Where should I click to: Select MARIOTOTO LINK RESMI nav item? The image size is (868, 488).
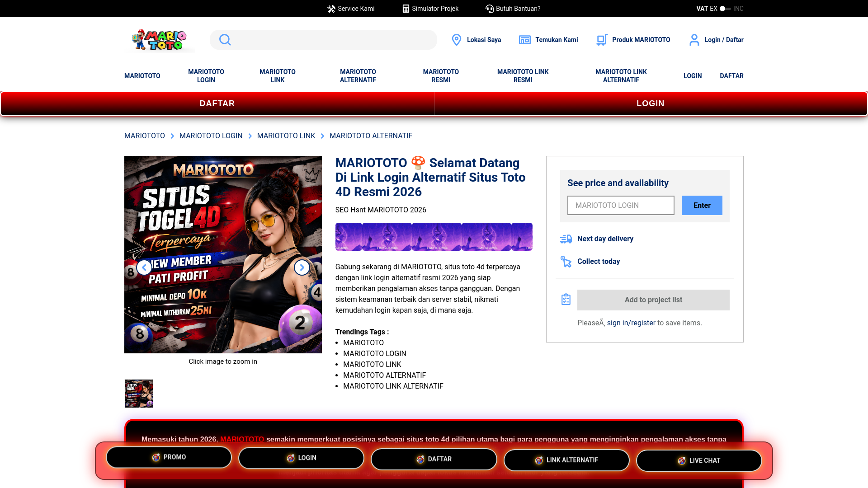click(x=523, y=76)
